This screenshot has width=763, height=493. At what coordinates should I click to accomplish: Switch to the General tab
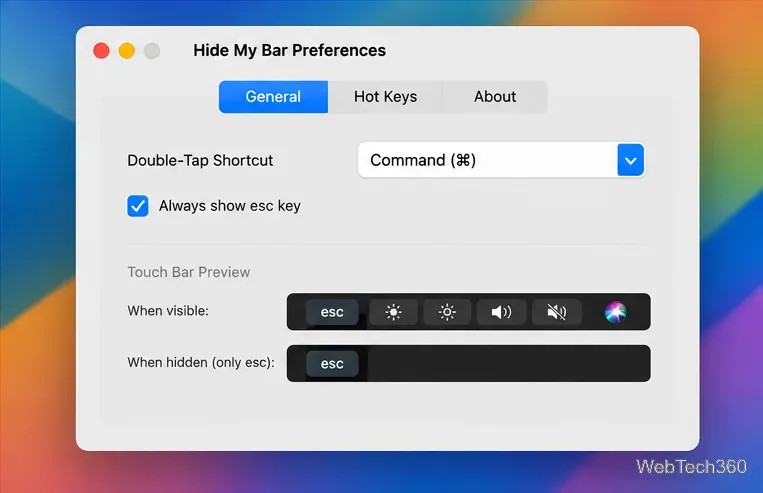click(273, 97)
